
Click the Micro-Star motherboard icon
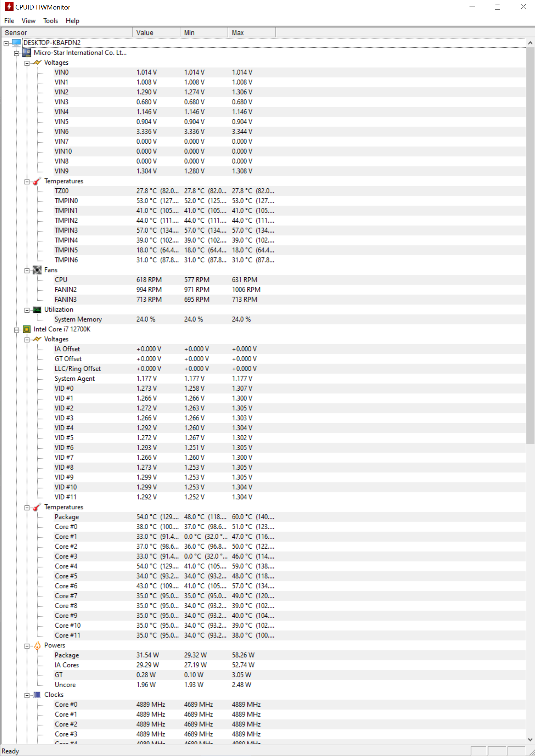click(27, 53)
